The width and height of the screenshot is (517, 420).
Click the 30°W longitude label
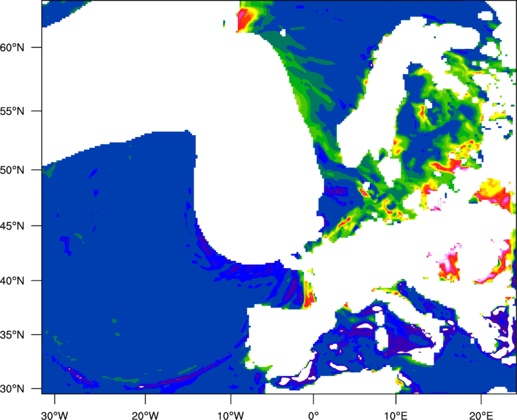(x=55, y=415)
